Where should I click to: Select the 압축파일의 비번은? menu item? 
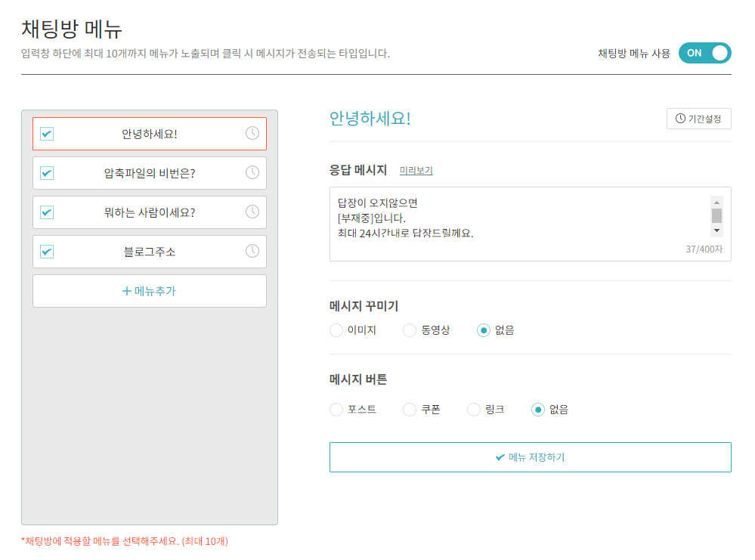(150, 173)
